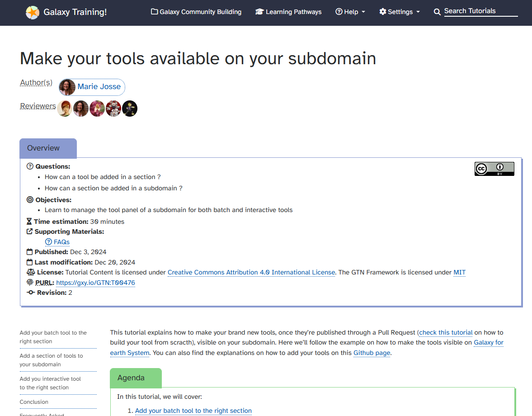The image size is (532, 416).
Task: Go to Learning Pathways
Action: pyautogui.click(x=288, y=12)
